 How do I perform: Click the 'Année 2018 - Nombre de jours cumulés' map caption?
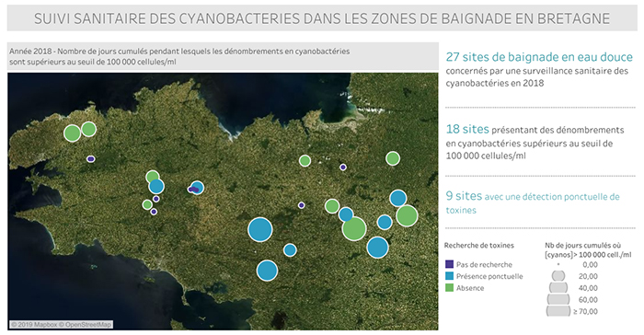coord(179,57)
